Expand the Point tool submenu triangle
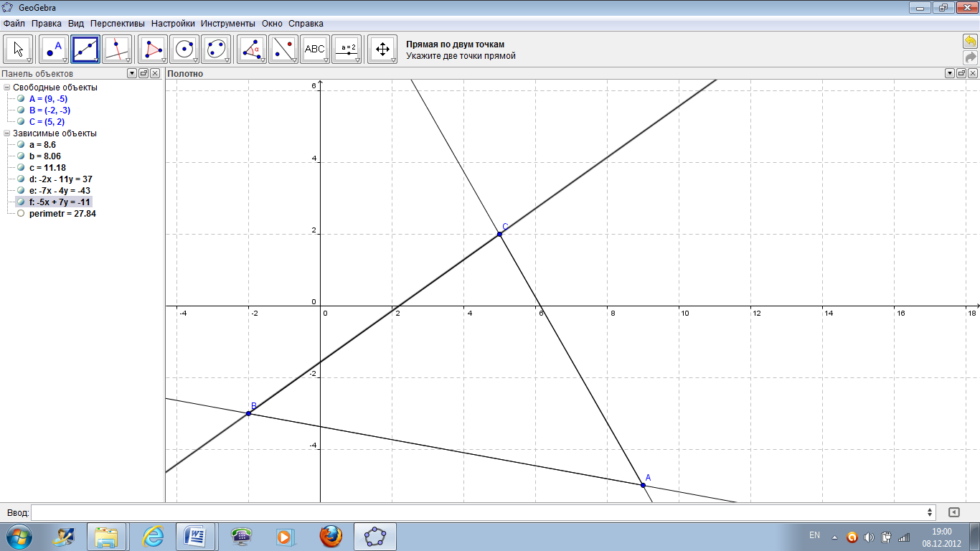Screen dimensions: 980x551 tap(65, 61)
